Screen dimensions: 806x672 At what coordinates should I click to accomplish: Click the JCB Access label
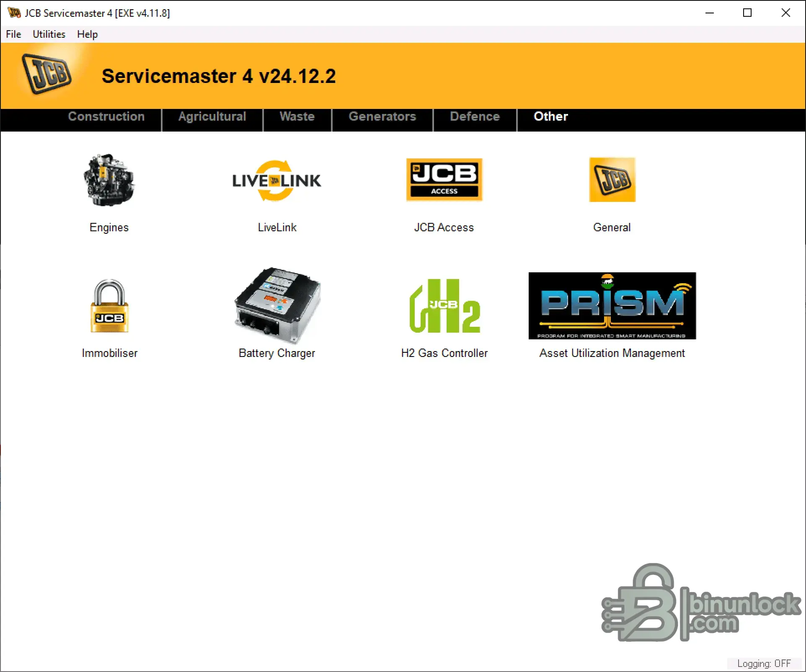[444, 227]
